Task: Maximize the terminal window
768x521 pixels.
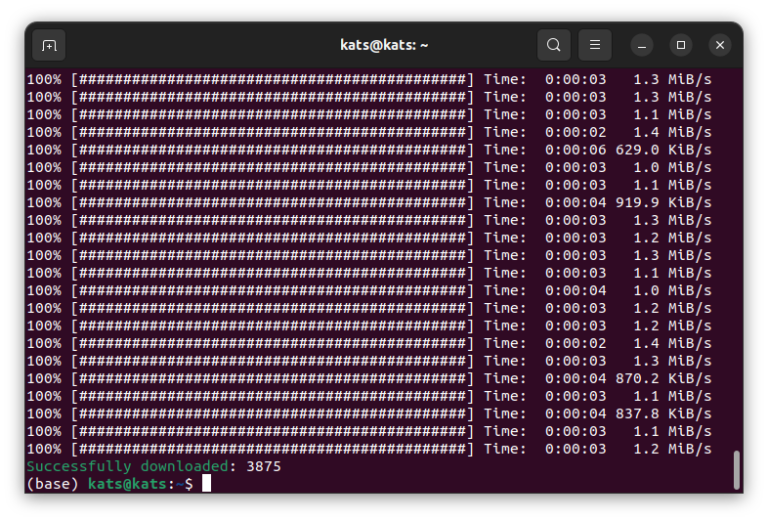Action: tap(681, 45)
